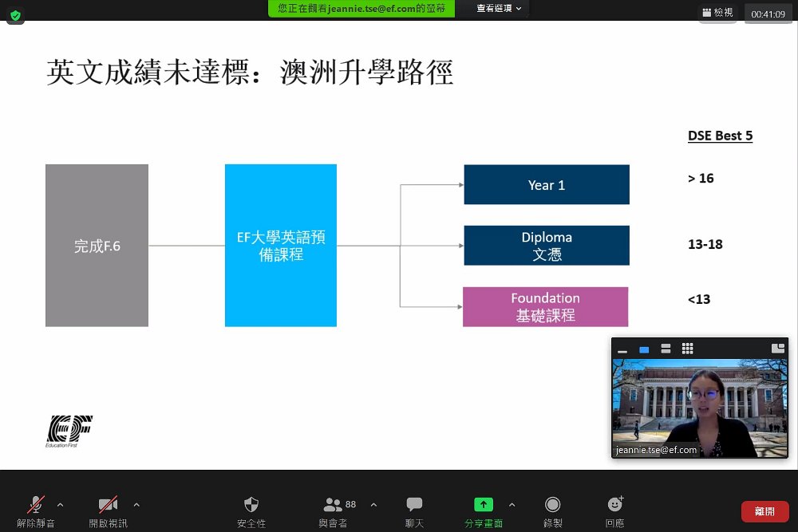
Task: Click the presenter's video thumbnail
Action: pyautogui.click(x=700, y=408)
